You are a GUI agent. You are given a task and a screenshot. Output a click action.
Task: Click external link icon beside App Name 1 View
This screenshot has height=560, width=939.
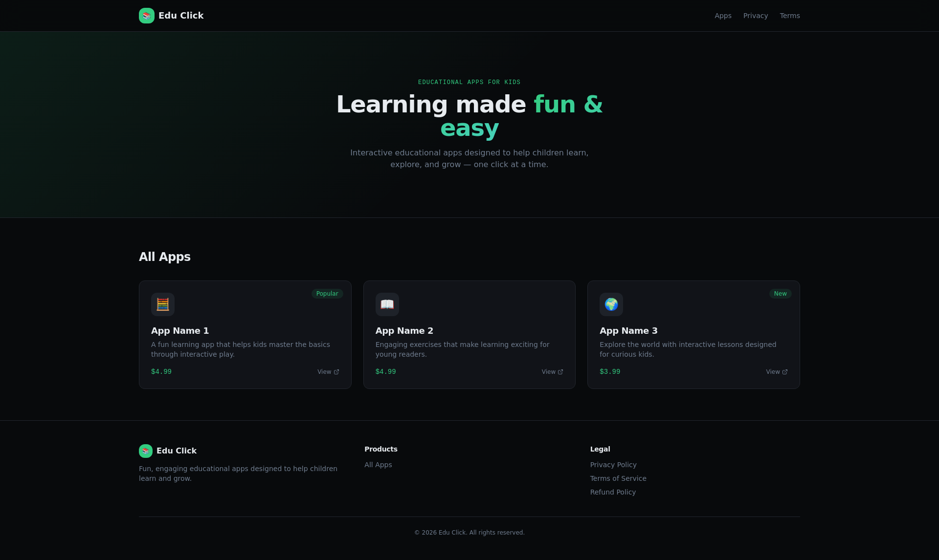pos(336,372)
